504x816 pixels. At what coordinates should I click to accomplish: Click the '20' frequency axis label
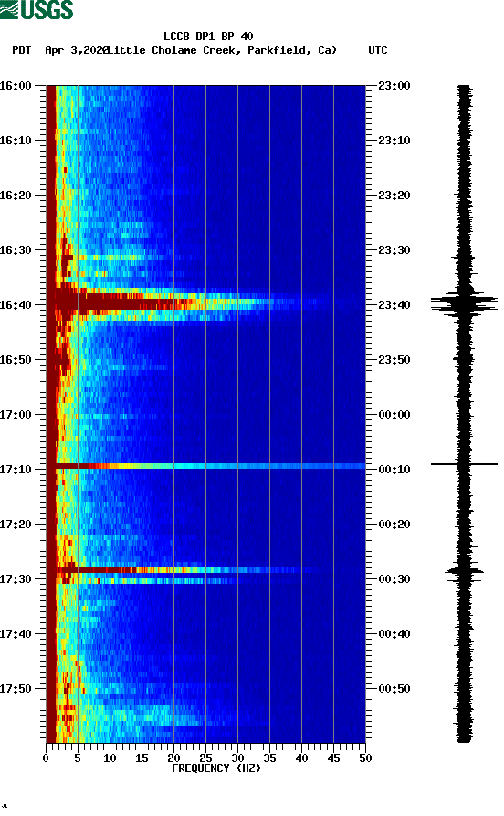[173, 758]
